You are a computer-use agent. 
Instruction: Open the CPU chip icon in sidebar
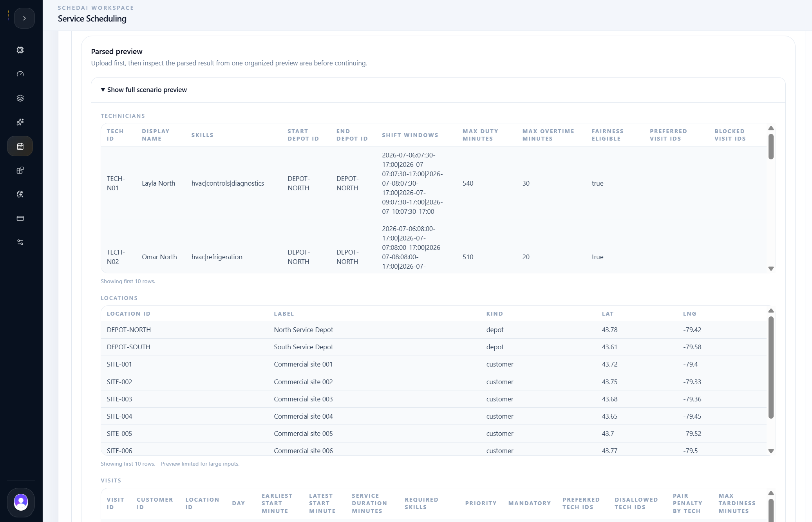pyautogui.click(x=20, y=50)
